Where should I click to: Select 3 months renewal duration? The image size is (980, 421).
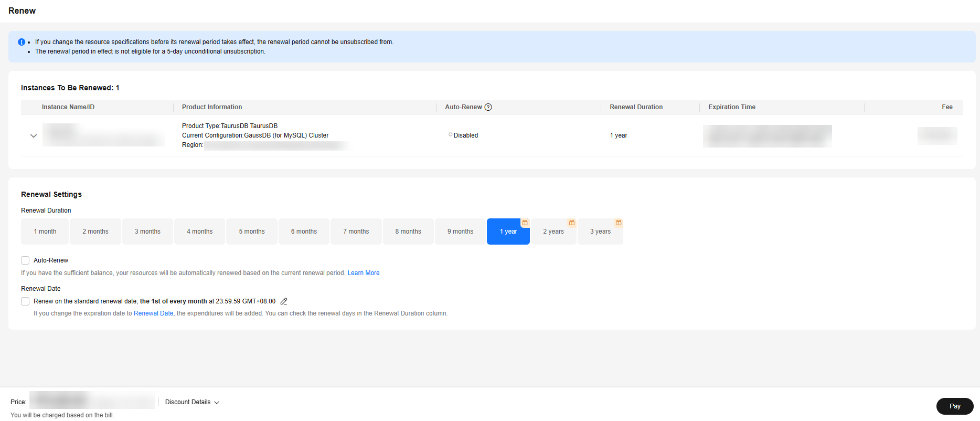point(147,231)
